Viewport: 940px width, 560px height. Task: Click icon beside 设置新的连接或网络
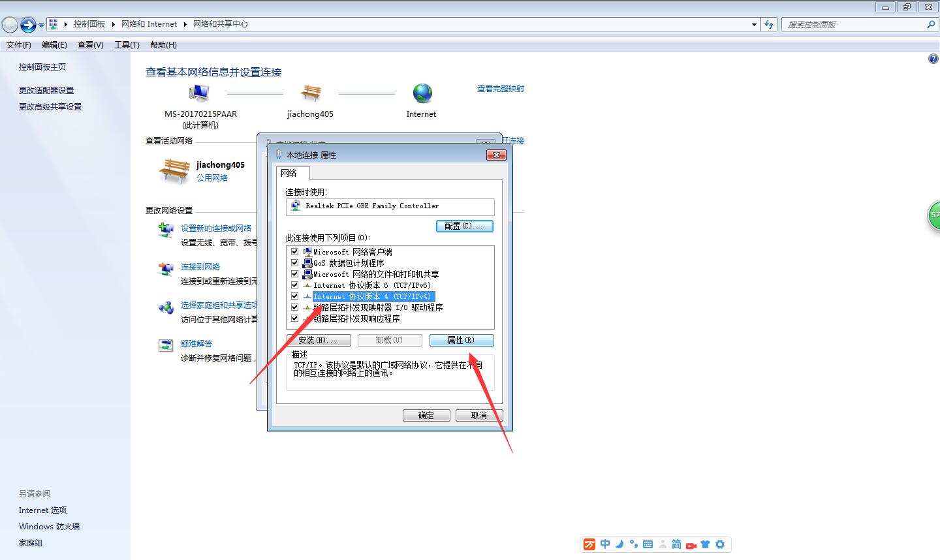pyautogui.click(x=166, y=230)
